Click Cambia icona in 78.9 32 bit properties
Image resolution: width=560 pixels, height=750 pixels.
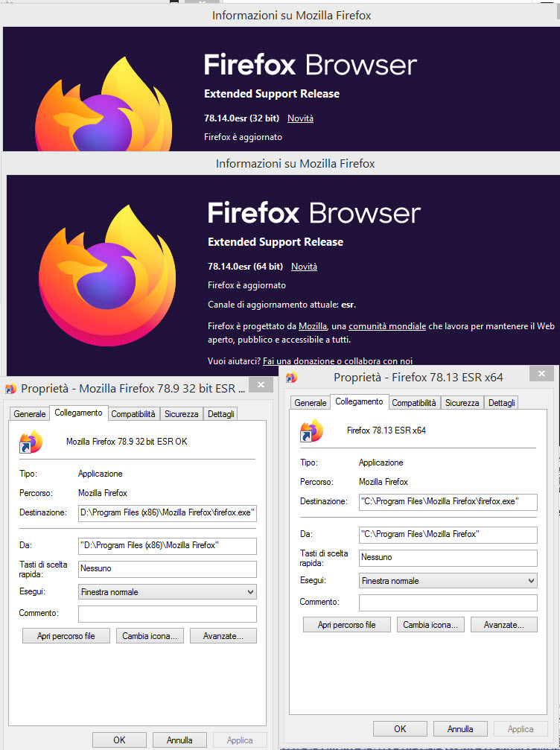coord(150,636)
